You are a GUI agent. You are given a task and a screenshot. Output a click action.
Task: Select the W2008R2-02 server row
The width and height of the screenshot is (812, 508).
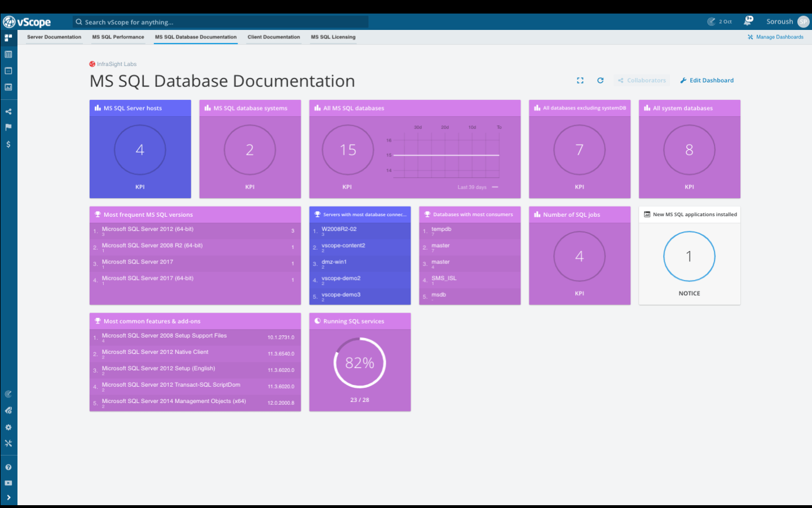(x=360, y=231)
